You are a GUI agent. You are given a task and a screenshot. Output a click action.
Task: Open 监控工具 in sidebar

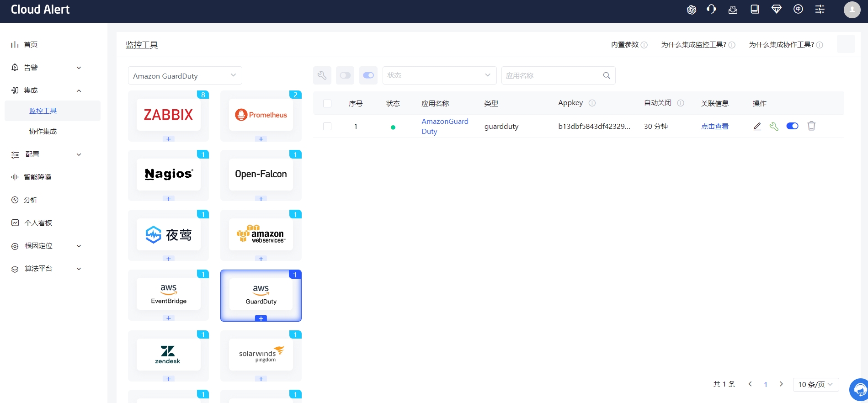click(53, 111)
